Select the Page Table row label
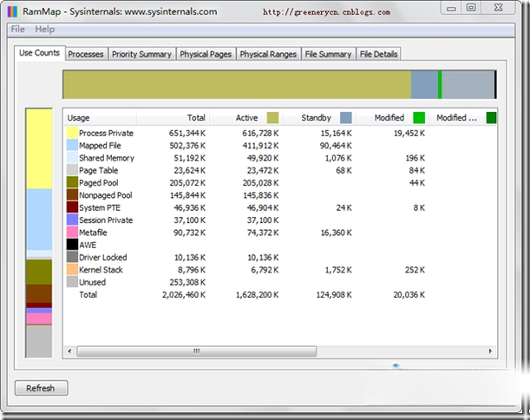Viewport: 530px width, 420px height. 98,170
